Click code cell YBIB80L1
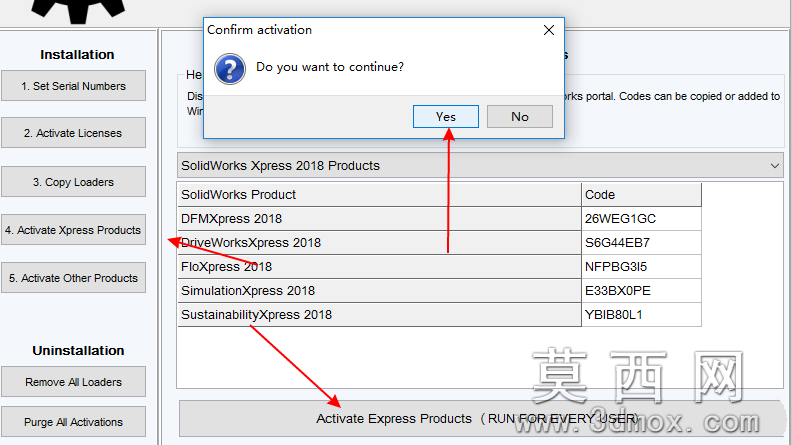792x445 pixels. (641, 315)
